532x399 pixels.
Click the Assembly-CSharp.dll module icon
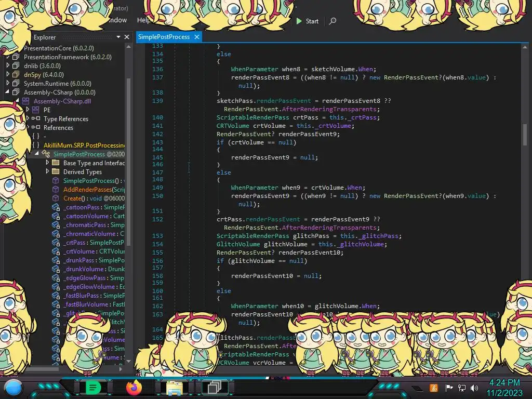26,101
